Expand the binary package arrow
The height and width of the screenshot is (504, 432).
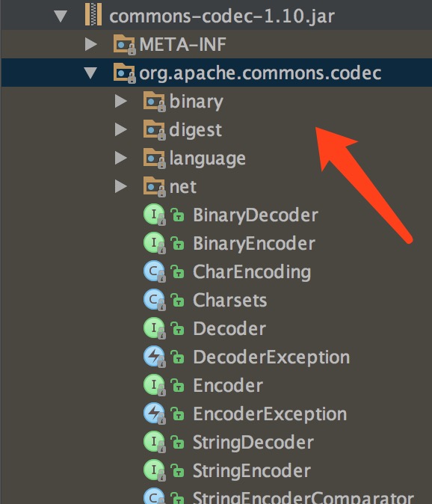(121, 101)
